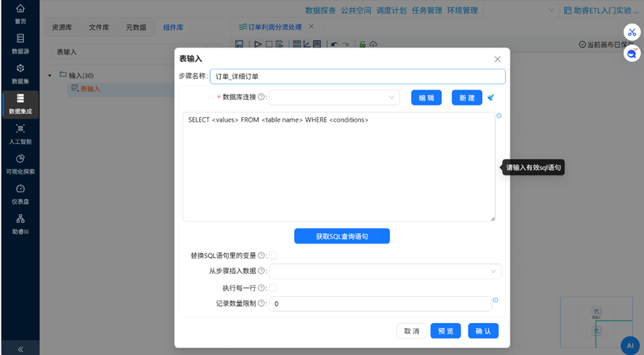Open the 数据源 sidebar section
The image size is (644, 355).
[x=20, y=44]
